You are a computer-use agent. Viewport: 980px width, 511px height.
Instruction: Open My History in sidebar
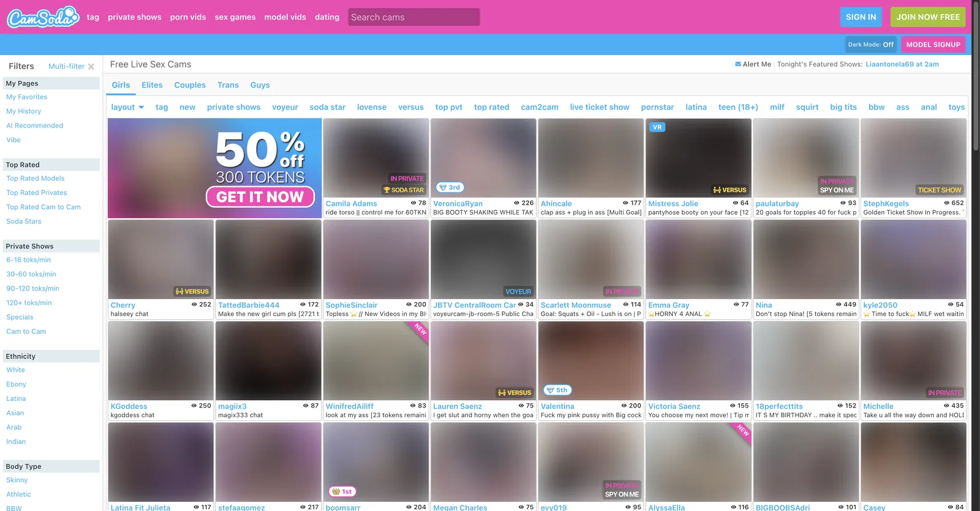tap(23, 112)
